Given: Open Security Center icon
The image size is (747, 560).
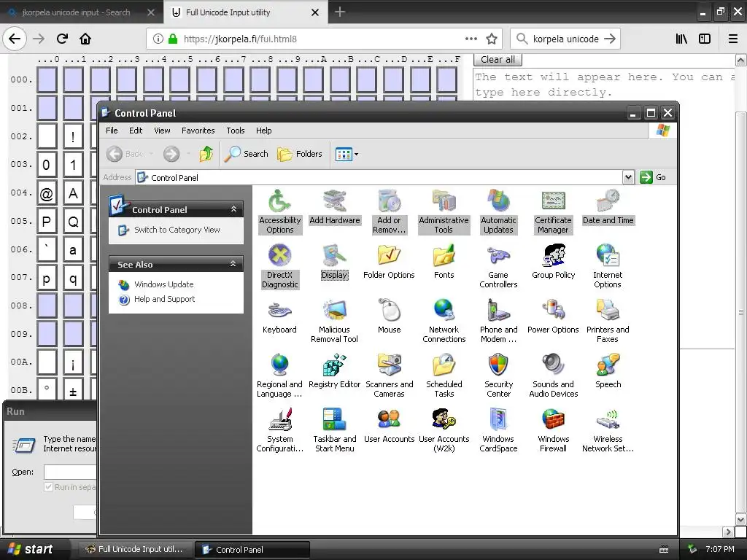Looking at the screenshot, I should coord(498,376).
